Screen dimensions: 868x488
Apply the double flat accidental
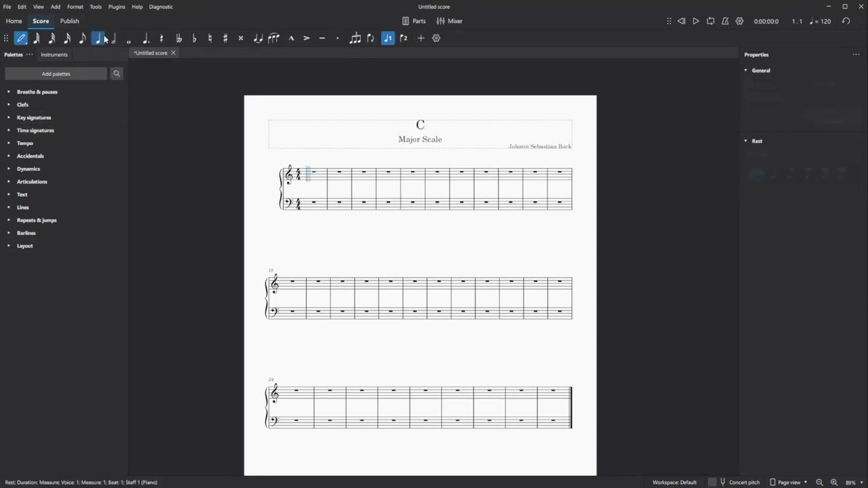pyautogui.click(x=178, y=39)
